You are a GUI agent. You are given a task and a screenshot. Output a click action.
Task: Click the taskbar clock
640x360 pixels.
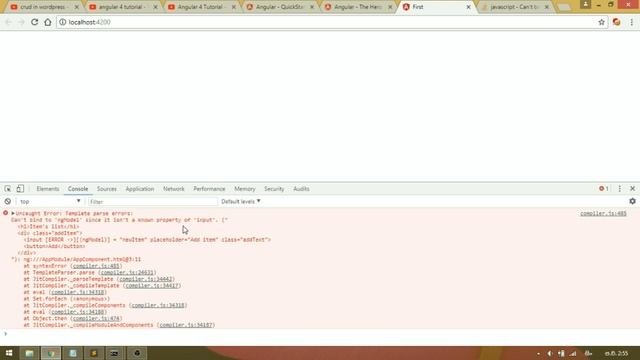(x=616, y=353)
